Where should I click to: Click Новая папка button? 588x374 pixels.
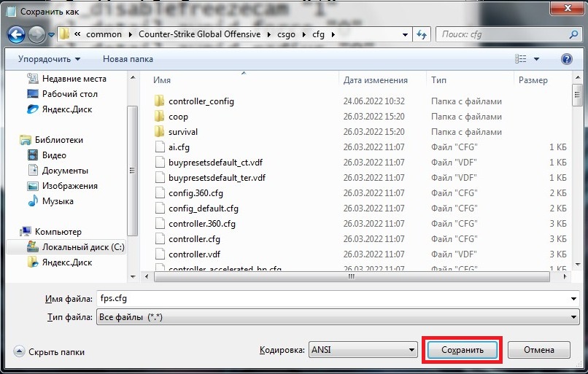pos(128,59)
